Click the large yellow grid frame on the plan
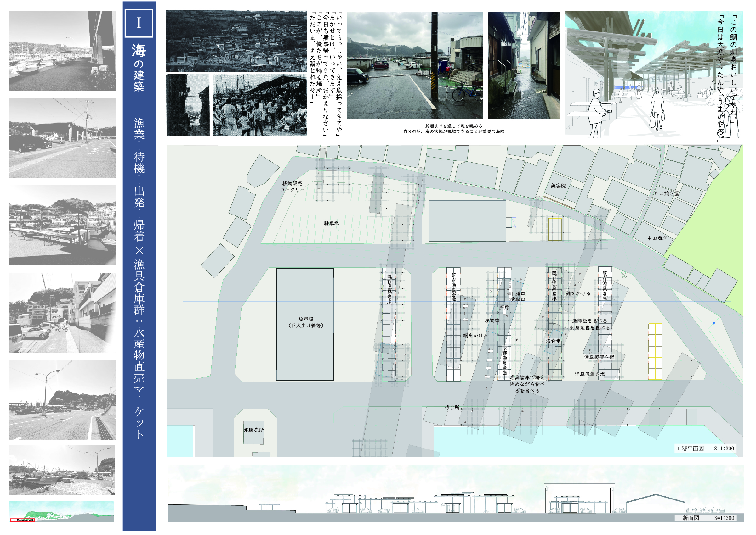 pos(655,351)
